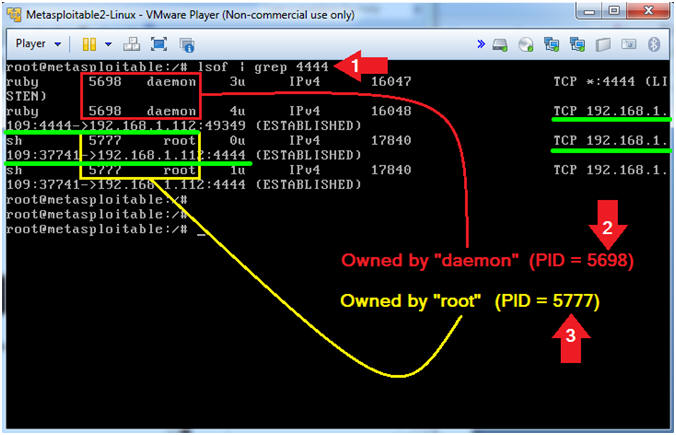
Task: Close the Metasploitable2-Linux window
Action: [x=648, y=11]
